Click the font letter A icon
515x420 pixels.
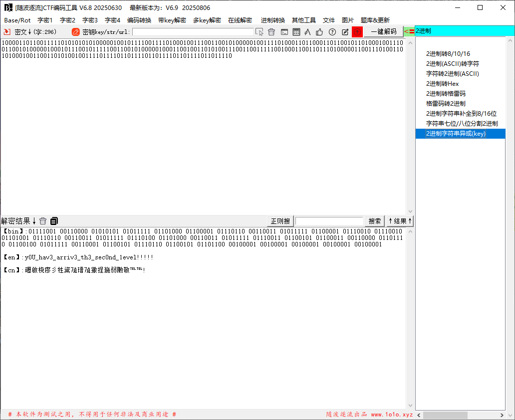[x=308, y=32]
